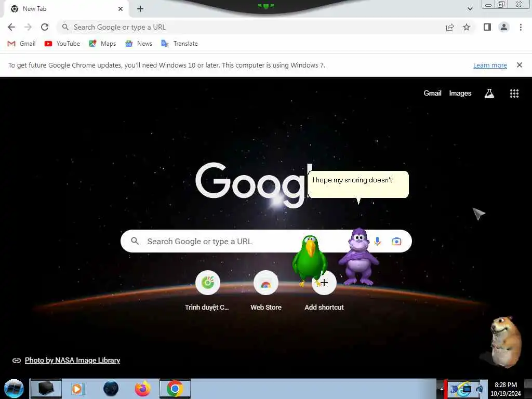The width and height of the screenshot is (532, 399).
Task: Launch the media player from taskbar
Action: 77,389
